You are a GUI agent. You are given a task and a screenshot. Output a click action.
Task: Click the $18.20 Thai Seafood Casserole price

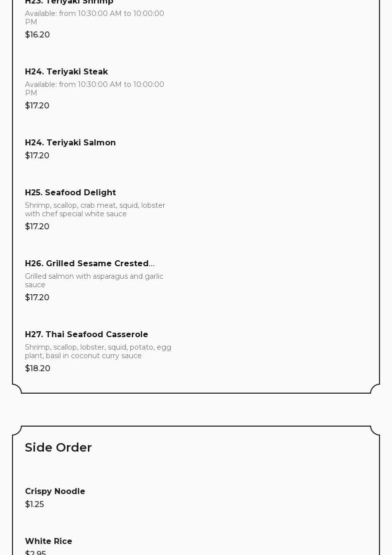click(37, 369)
